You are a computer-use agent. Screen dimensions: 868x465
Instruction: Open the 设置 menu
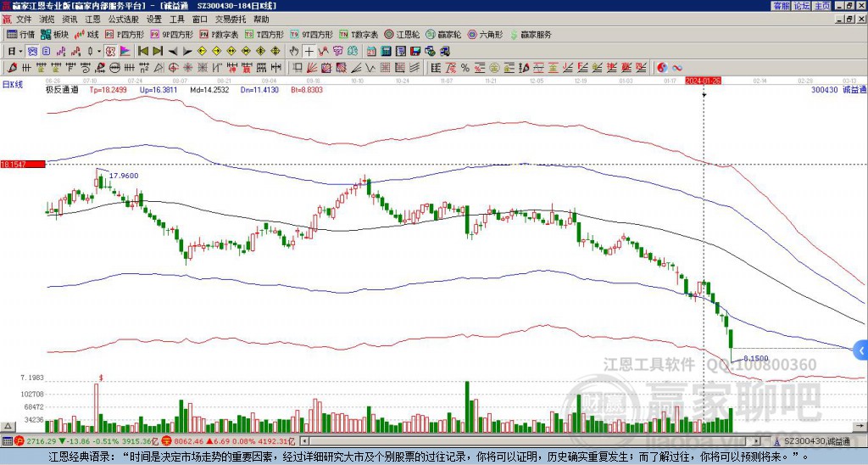pyautogui.click(x=154, y=20)
